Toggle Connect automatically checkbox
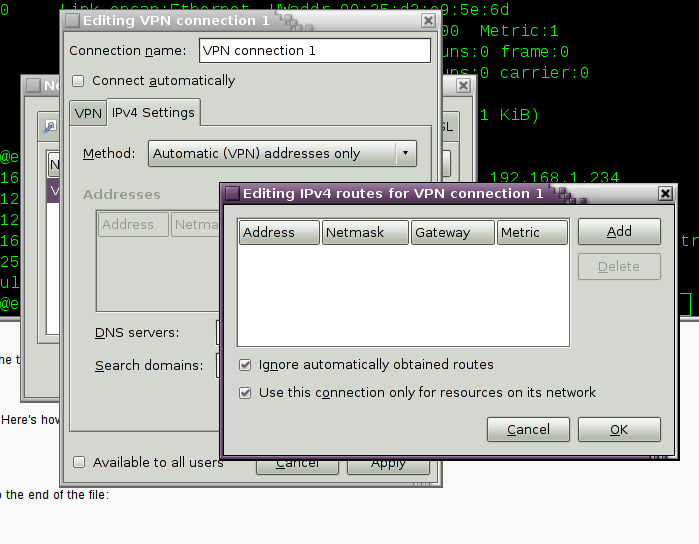Screen dimensions: 699x544 point(78,81)
